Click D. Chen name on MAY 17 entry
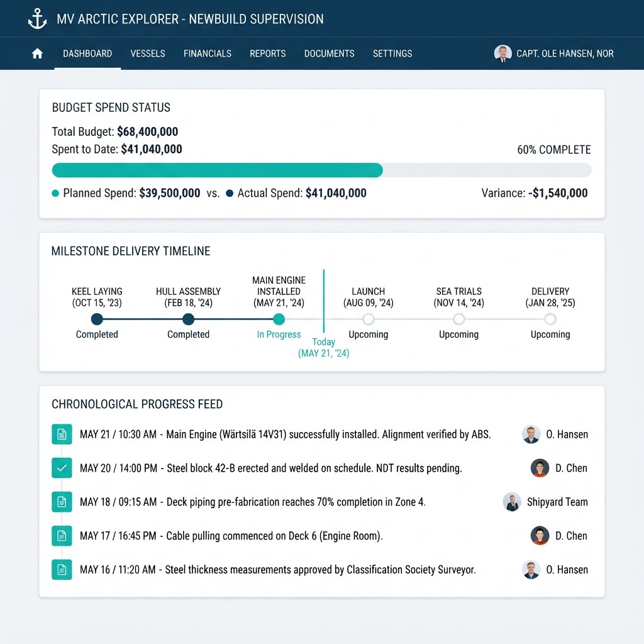644x644 pixels. [571, 536]
